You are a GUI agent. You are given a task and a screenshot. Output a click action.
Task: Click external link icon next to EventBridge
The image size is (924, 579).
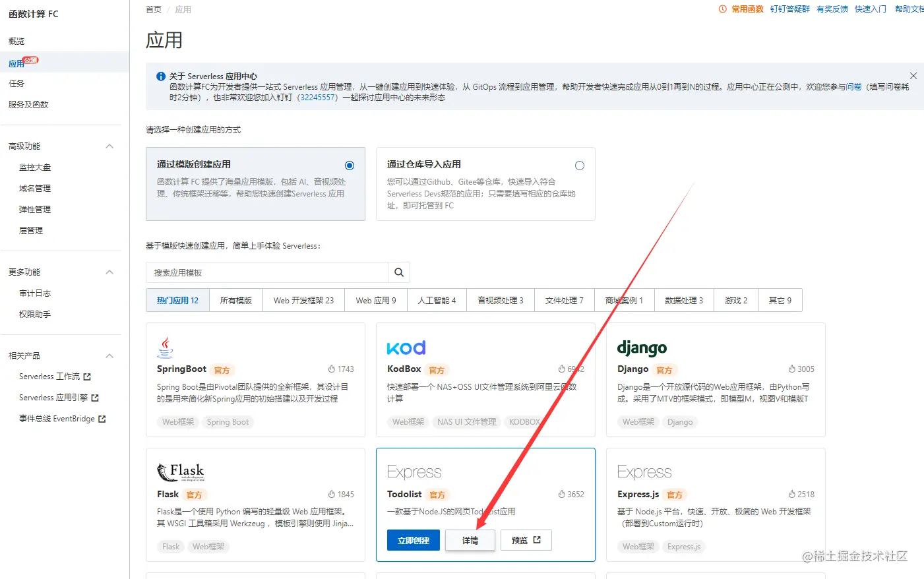(x=102, y=419)
